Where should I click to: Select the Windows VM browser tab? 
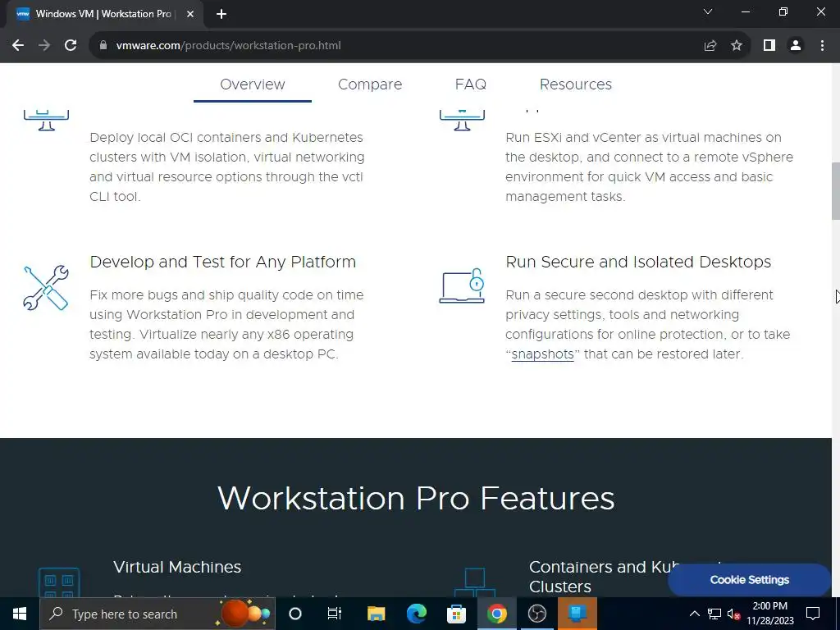click(x=104, y=14)
